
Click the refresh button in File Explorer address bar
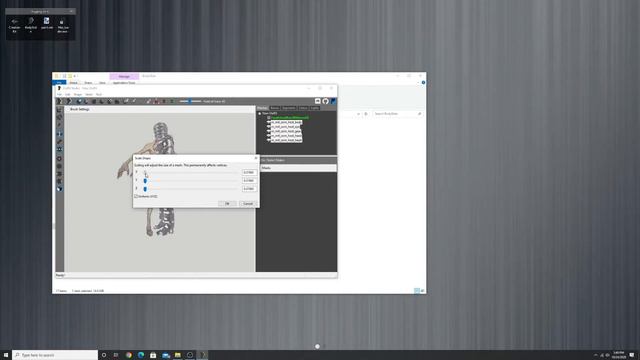366,113
